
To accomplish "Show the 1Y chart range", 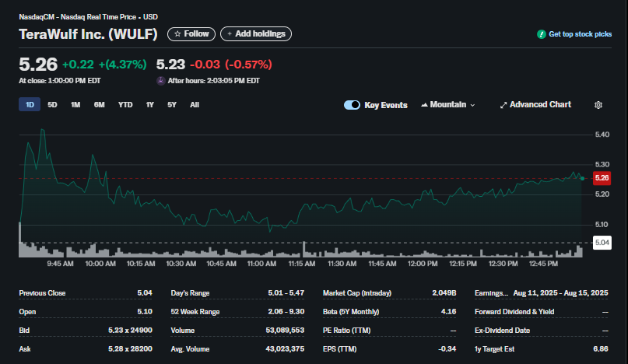I will tap(149, 105).
